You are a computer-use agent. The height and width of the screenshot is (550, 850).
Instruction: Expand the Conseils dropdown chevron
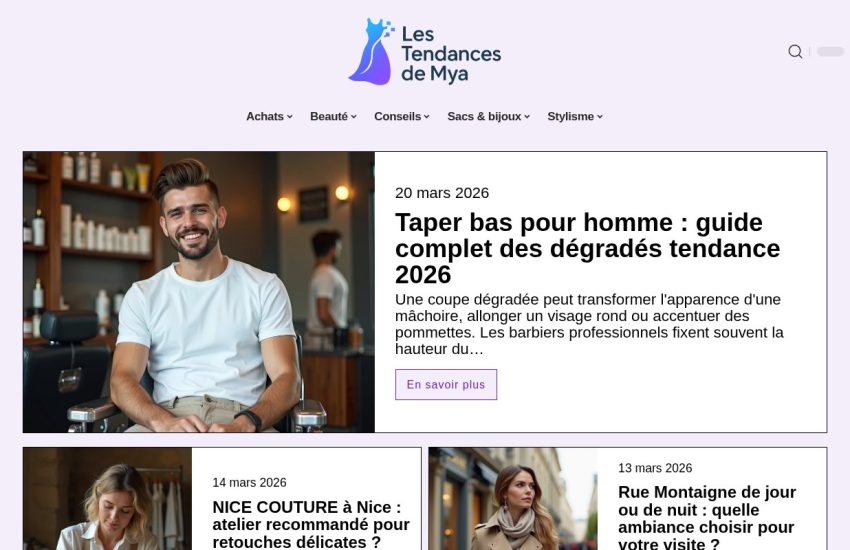tap(427, 117)
